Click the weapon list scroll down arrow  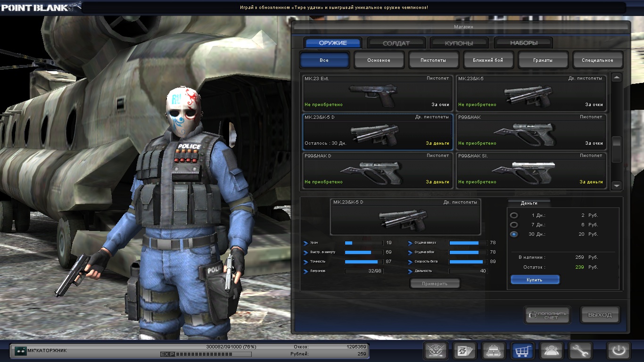(x=617, y=186)
